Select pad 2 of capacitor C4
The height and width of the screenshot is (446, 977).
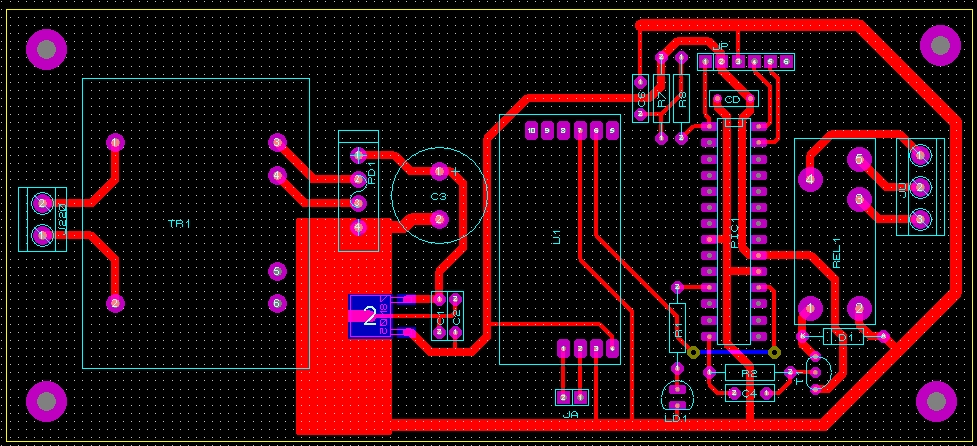[733, 392]
